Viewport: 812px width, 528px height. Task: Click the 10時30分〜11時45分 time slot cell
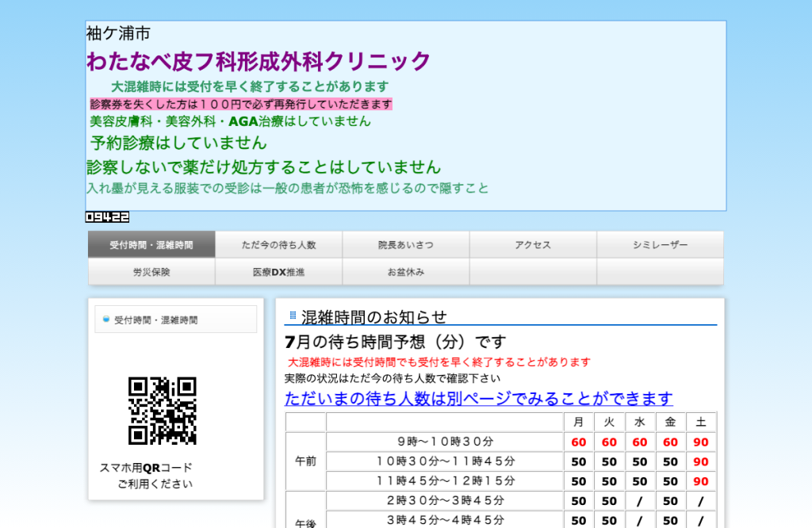[445, 461]
